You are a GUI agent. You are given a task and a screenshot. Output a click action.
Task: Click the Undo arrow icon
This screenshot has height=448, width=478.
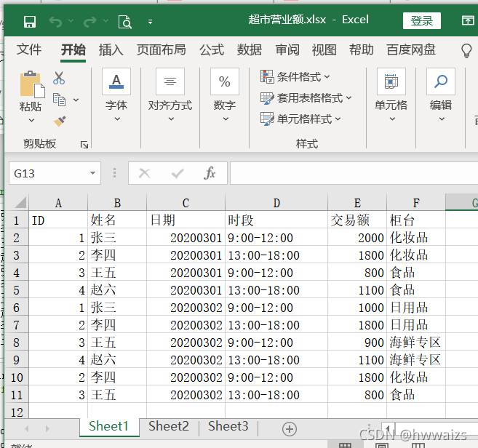[x=55, y=22]
